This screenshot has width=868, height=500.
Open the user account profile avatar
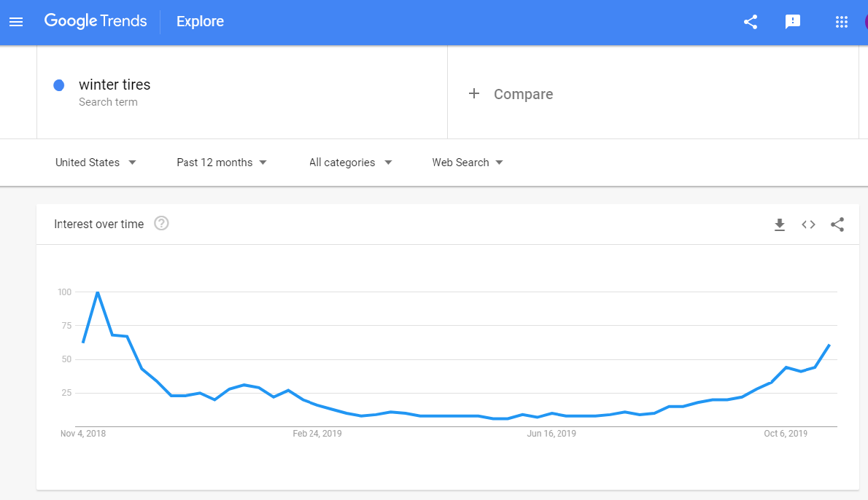point(865,22)
